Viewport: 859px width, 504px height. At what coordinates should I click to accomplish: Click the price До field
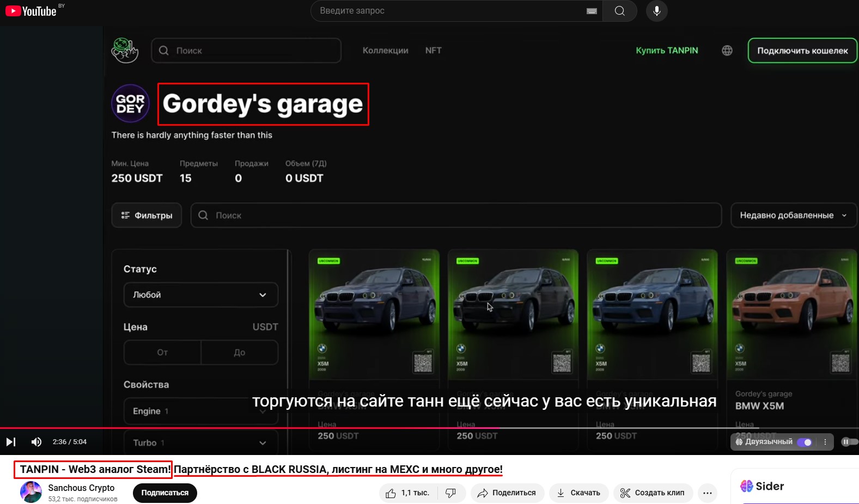(x=240, y=353)
